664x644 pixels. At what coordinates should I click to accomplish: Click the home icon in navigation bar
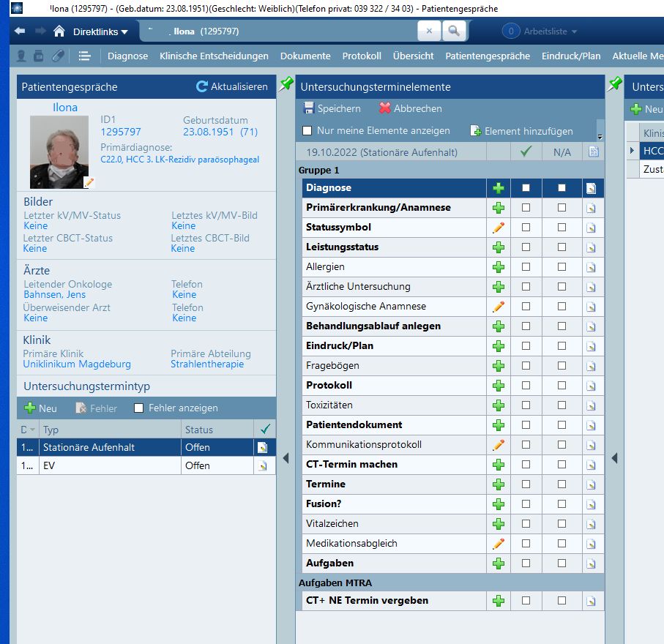click(59, 31)
